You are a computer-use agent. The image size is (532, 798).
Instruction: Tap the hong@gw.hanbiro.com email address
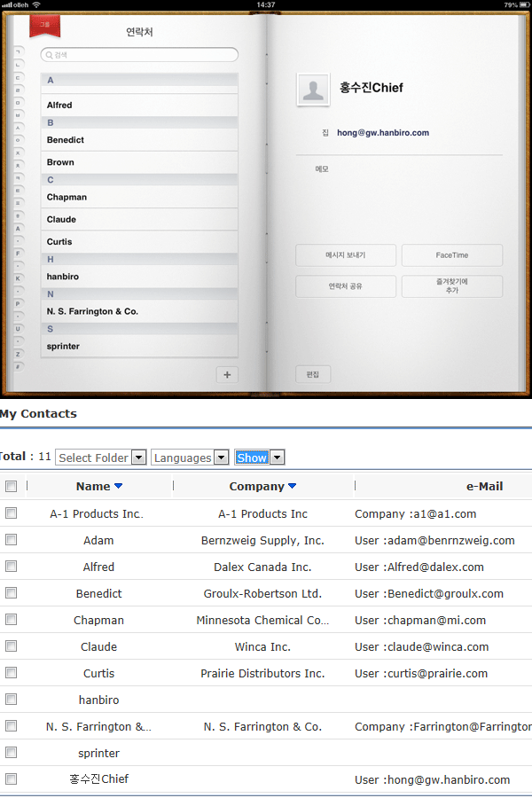pyautogui.click(x=383, y=133)
